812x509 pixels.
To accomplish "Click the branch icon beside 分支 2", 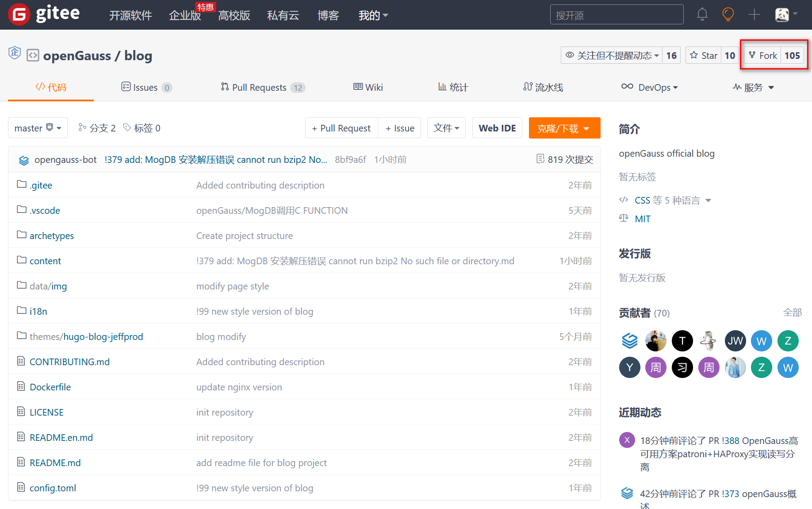I will coord(82,127).
